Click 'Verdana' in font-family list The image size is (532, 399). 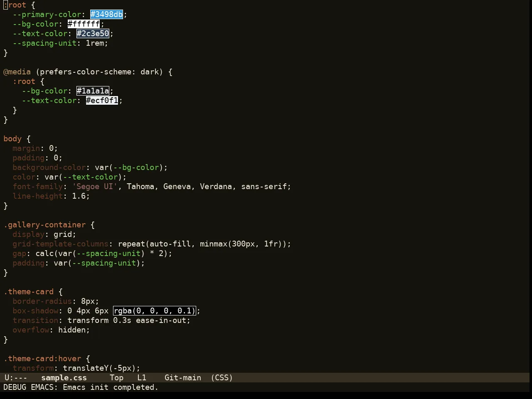pyautogui.click(x=216, y=187)
